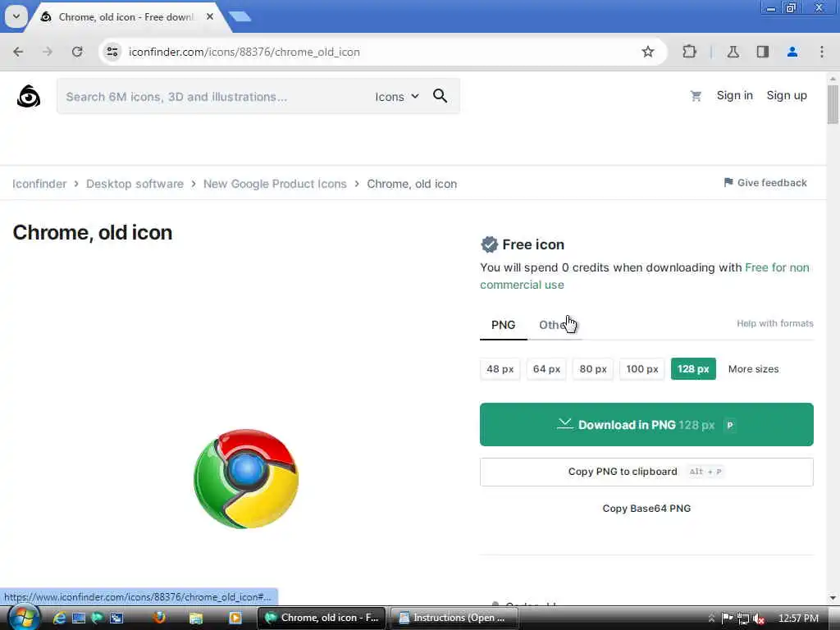This screenshot has height=630, width=840.
Task: Launch Firefox from the taskbar
Action: click(x=158, y=618)
